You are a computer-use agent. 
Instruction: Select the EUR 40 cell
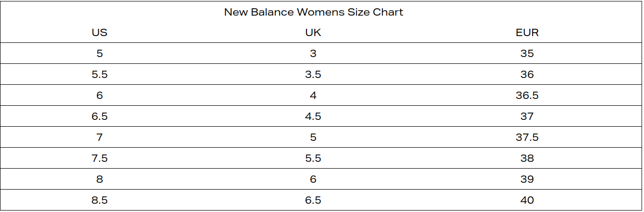527,200
